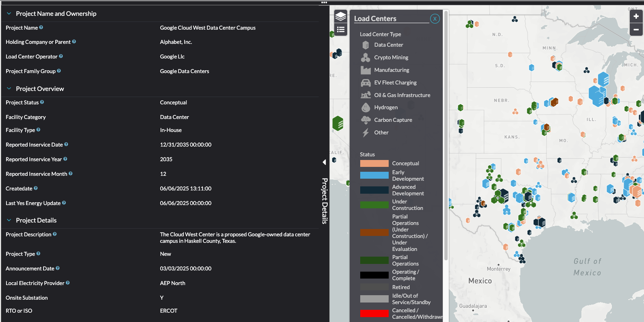The image size is (644, 322).
Task: Click the EV Fleet Charging legend icon
Action: point(366,83)
